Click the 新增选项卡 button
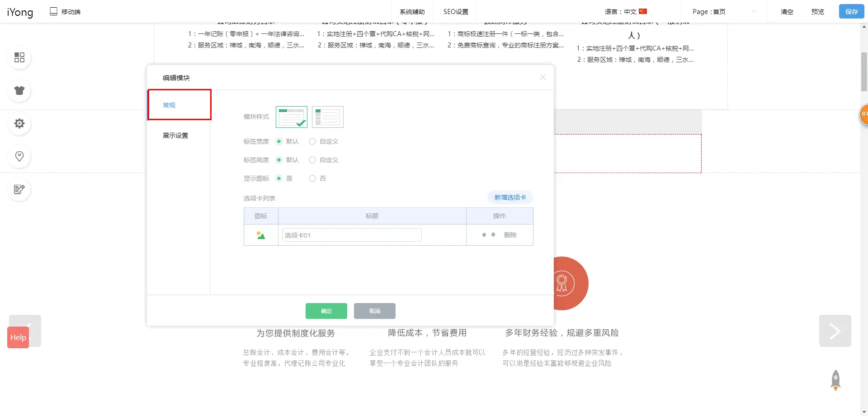Image resolution: width=868 pixels, height=416 pixels. pos(510,197)
